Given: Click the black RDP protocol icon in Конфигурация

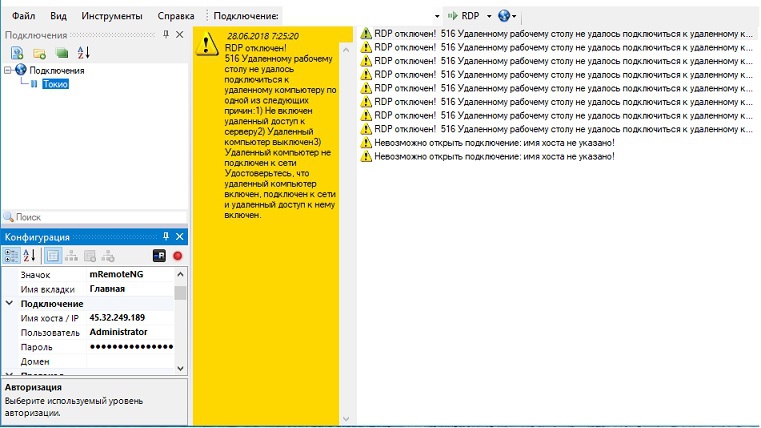Looking at the screenshot, I should (159, 255).
